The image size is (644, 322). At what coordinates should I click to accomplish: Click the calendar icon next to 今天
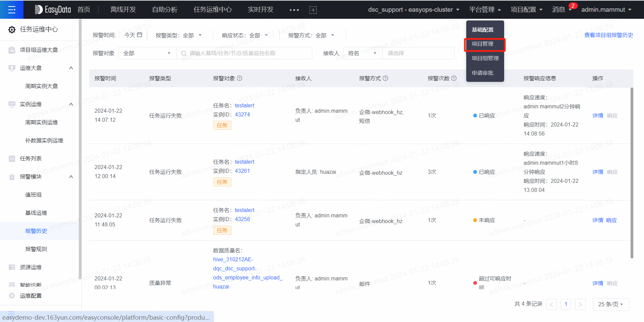[x=140, y=35]
